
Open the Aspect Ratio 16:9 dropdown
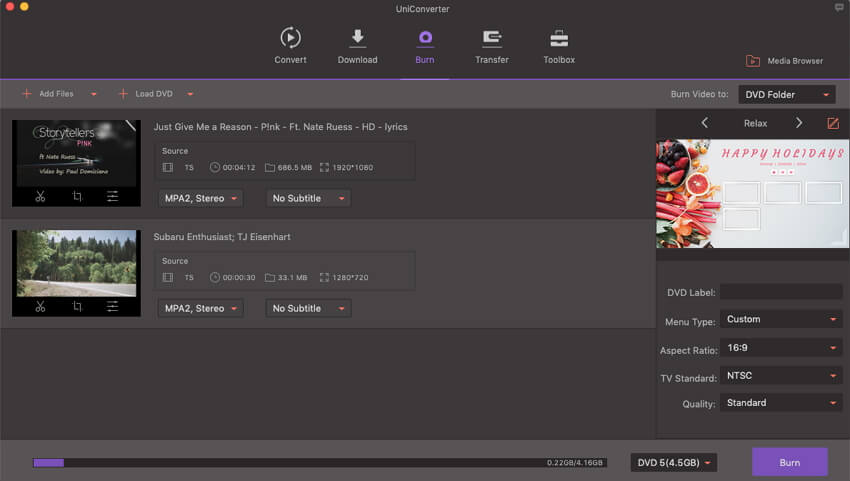click(780, 348)
